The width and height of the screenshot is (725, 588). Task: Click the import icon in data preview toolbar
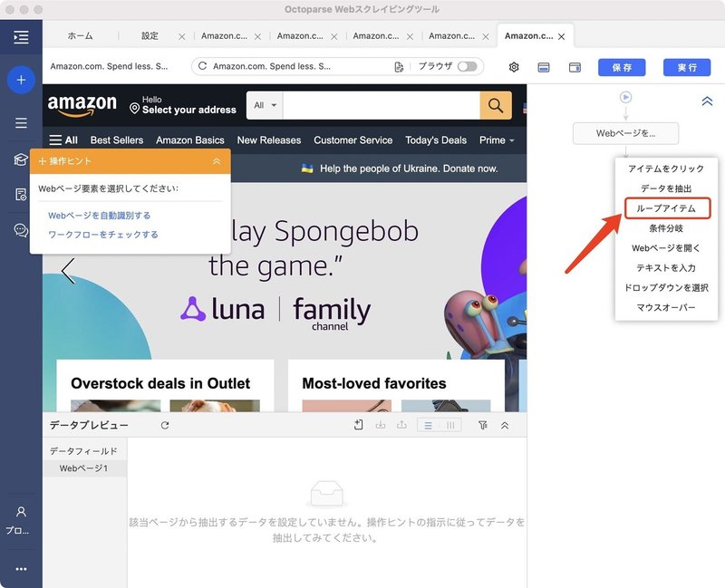pyautogui.click(x=380, y=425)
